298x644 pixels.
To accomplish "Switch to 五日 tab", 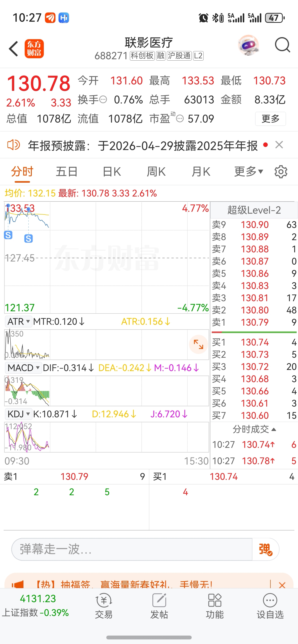I will click(x=67, y=171).
